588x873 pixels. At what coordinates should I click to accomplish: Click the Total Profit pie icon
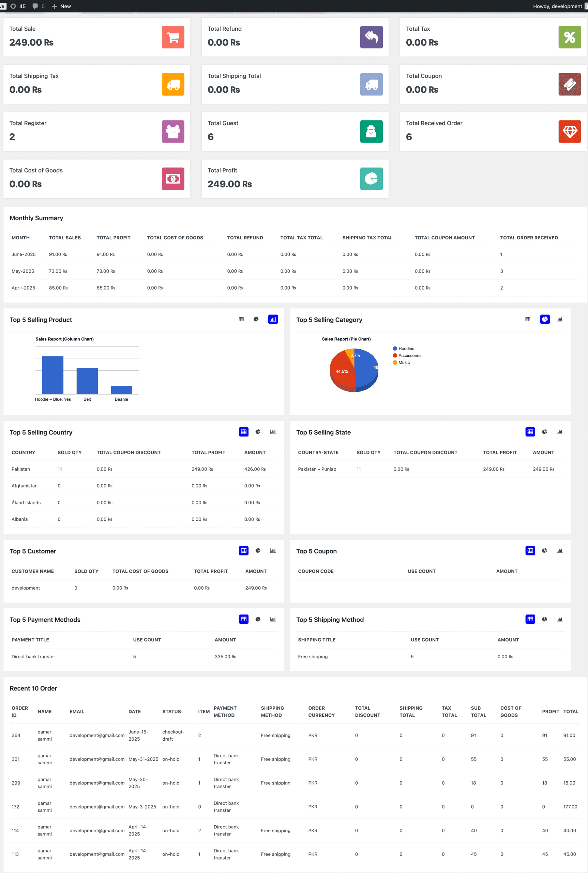coord(371,179)
